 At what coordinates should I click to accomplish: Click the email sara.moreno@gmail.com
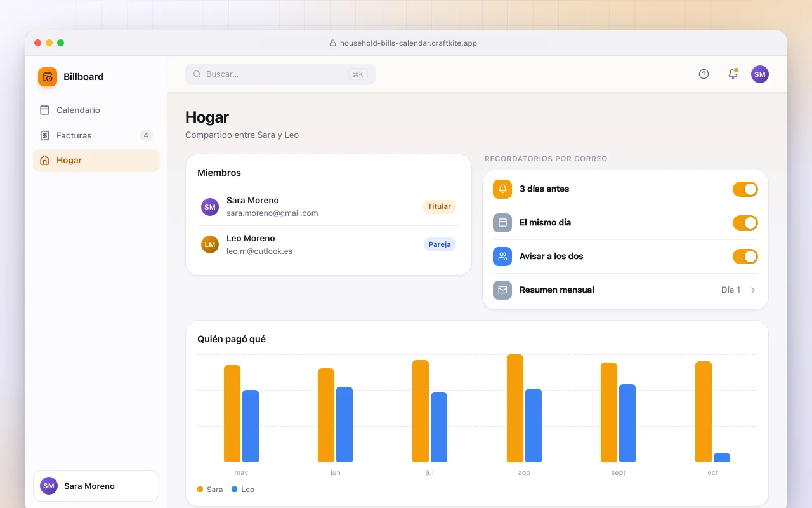[x=272, y=213]
